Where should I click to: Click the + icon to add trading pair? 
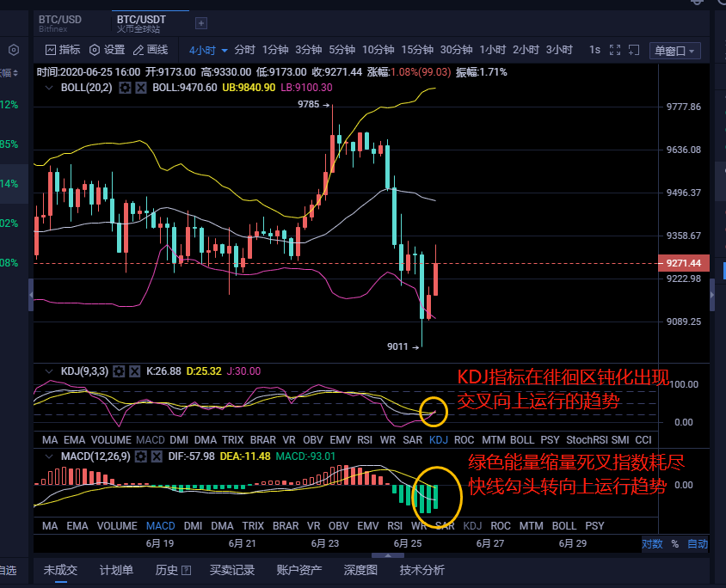point(201,23)
